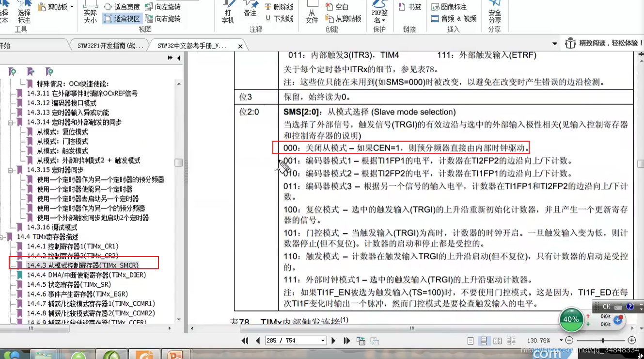Collapse the bookmark panel with the left arrow
The image size is (644, 359).
point(178,58)
